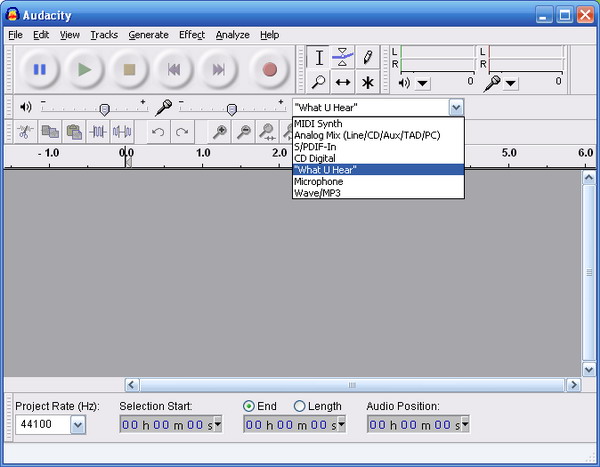
Task: Click the microphone icon beside input volume slider
Action: (x=163, y=107)
